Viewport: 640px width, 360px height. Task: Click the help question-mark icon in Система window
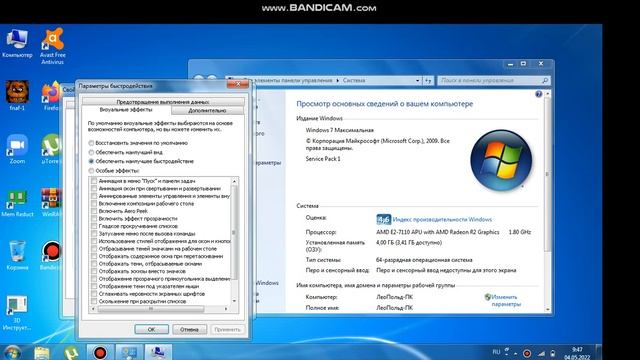[x=538, y=94]
